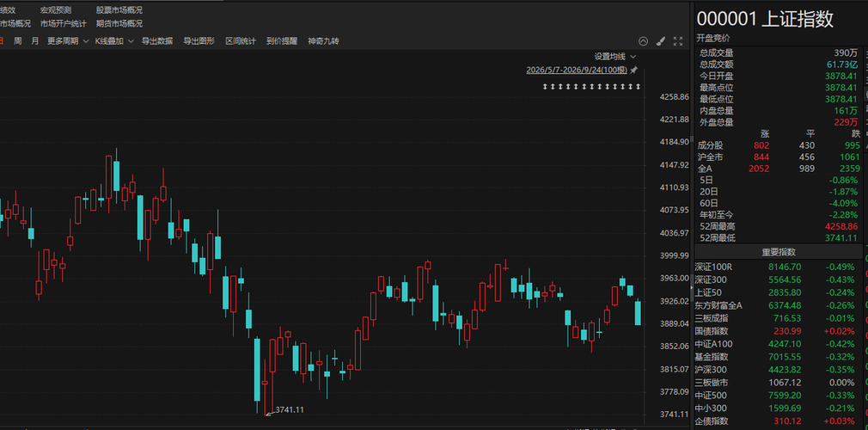Click the 重要指数 section header
This screenshot has height=430, width=868.
[779, 252]
